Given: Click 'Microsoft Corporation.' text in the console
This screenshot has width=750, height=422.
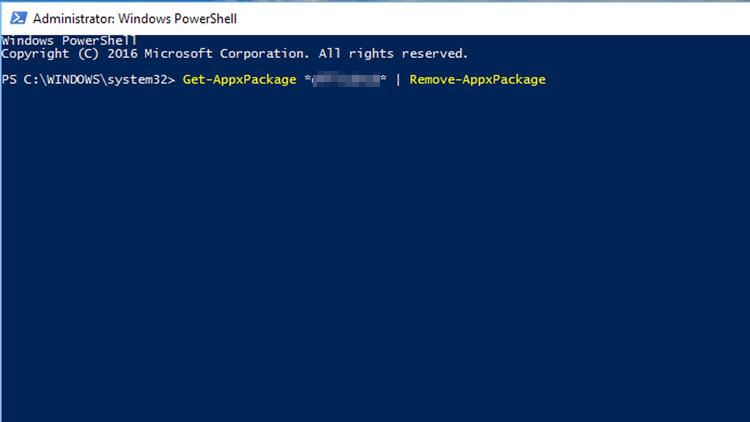Looking at the screenshot, I should point(227,54).
